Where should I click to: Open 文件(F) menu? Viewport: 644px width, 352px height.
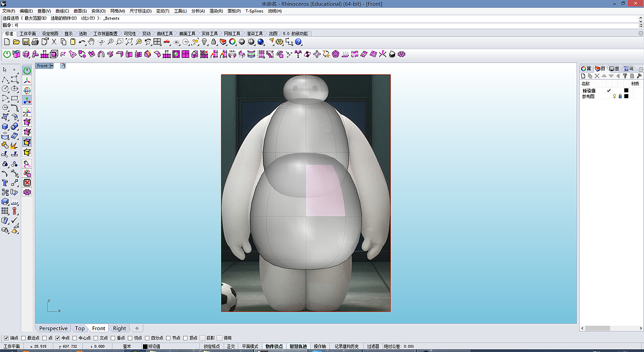[x=9, y=11]
